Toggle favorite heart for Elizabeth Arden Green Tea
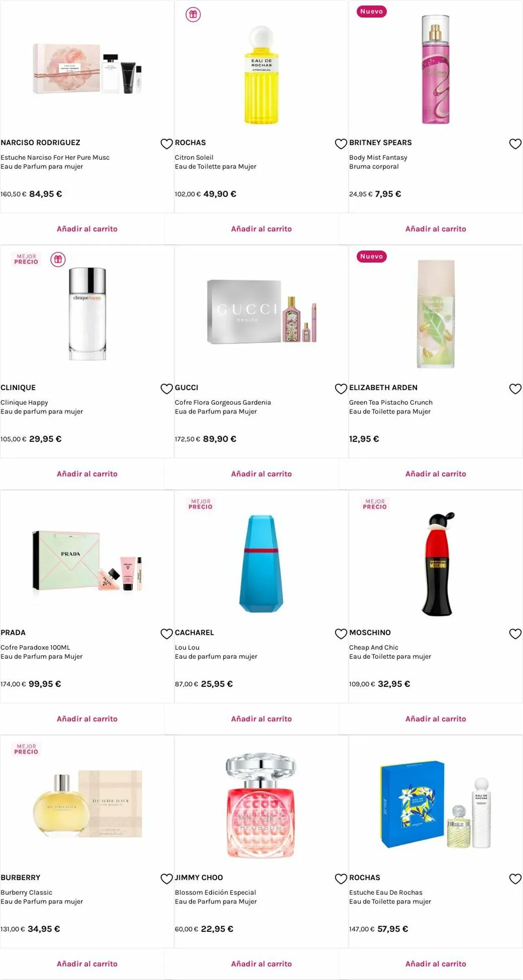 [515, 389]
